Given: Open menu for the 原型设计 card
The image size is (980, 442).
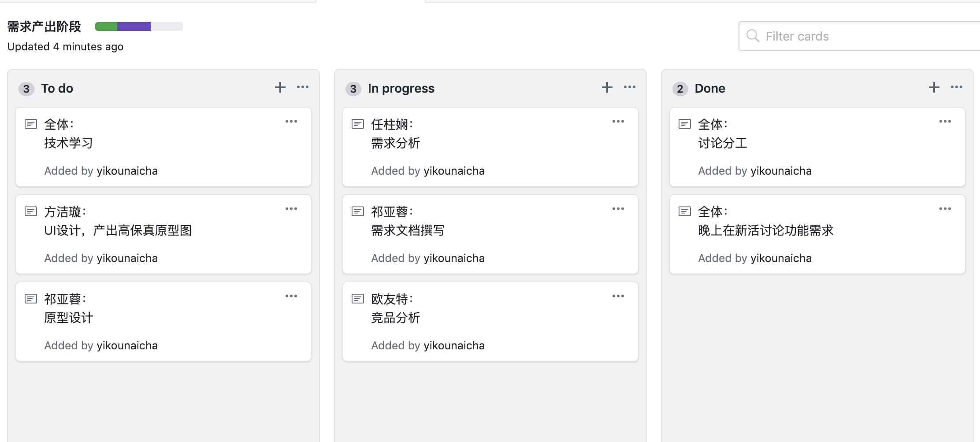Looking at the screenshot, I should tap(291, 296).
